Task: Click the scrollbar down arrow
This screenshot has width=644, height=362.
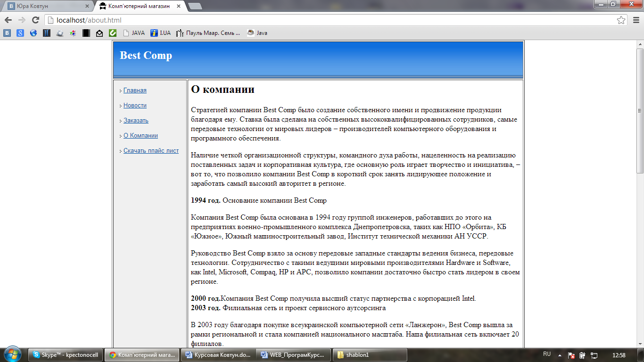Action: tap(640, 345)
